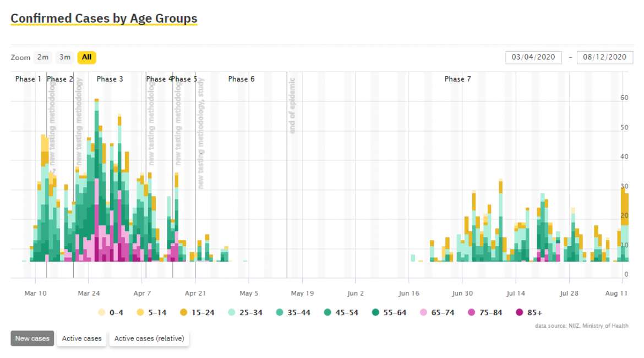Switch to New cases tab
Viewport: 644px width, 358px height.
(32, 338)
